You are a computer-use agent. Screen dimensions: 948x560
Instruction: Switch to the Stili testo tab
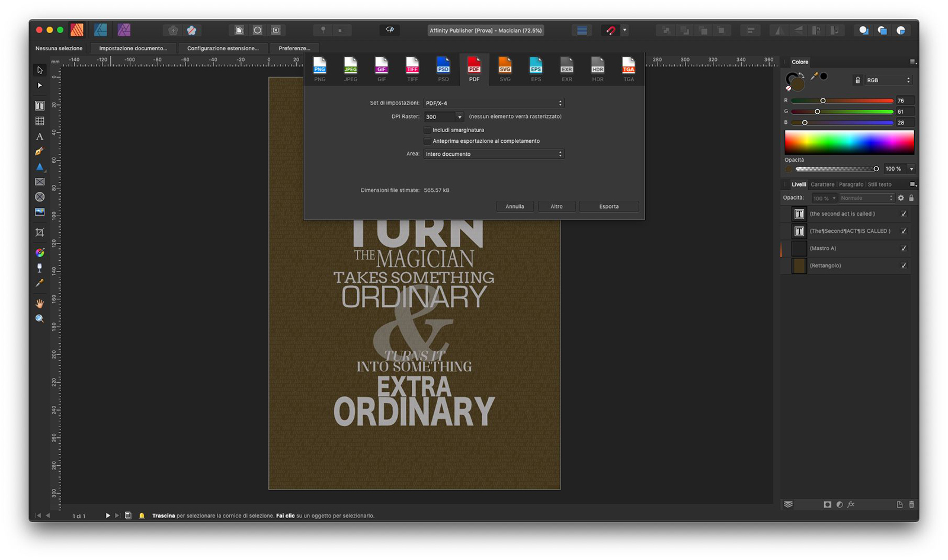(x=880, y=184)
